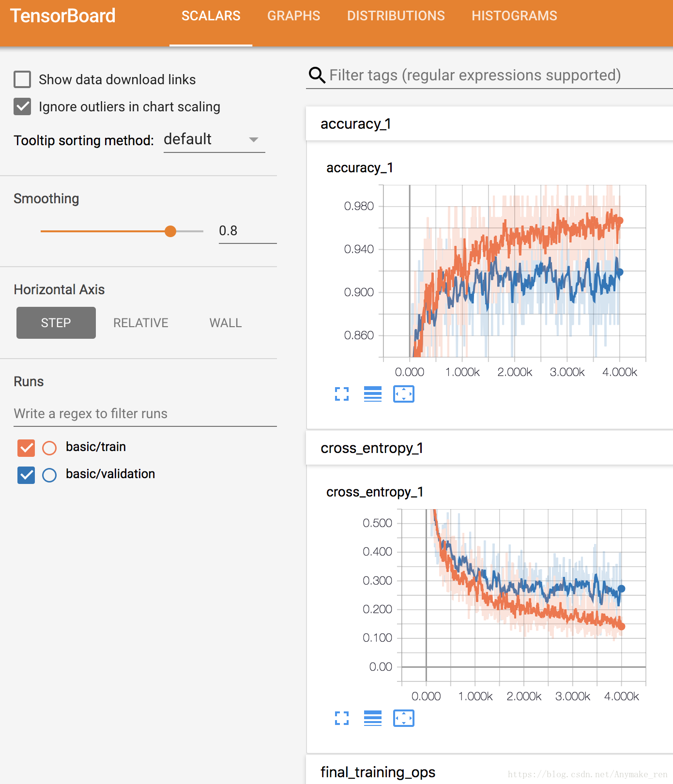Click the blue endpoint on cross_entropy_1 chart

622,589
